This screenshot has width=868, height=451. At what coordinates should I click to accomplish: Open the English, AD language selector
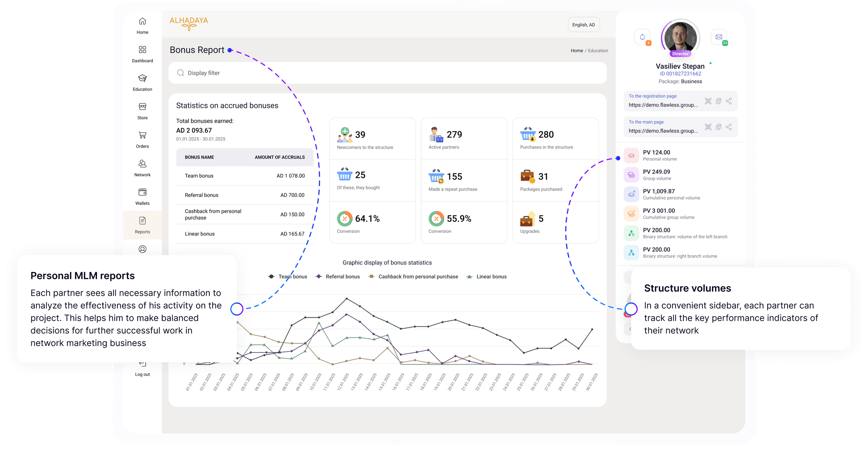point(583,25)
